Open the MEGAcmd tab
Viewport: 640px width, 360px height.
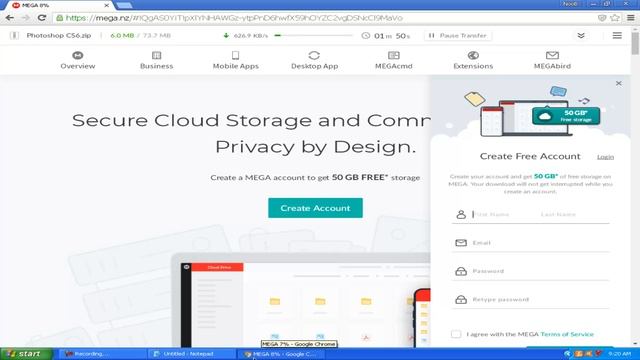point(393,60)
